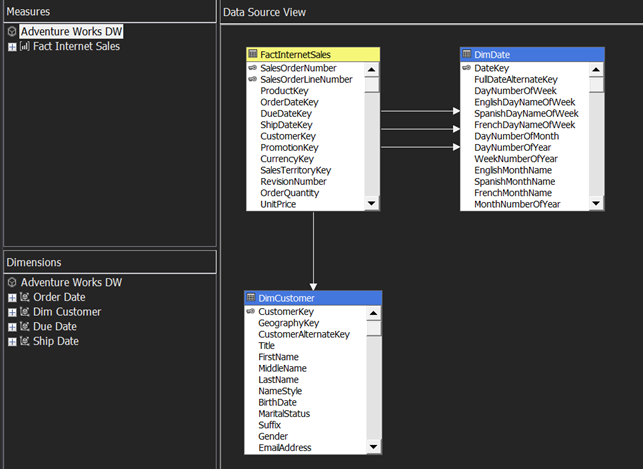Click the down arrow of FactInternetSales scrollbar
Viewport: 643px width, 469px height.
tap(372, 203)
